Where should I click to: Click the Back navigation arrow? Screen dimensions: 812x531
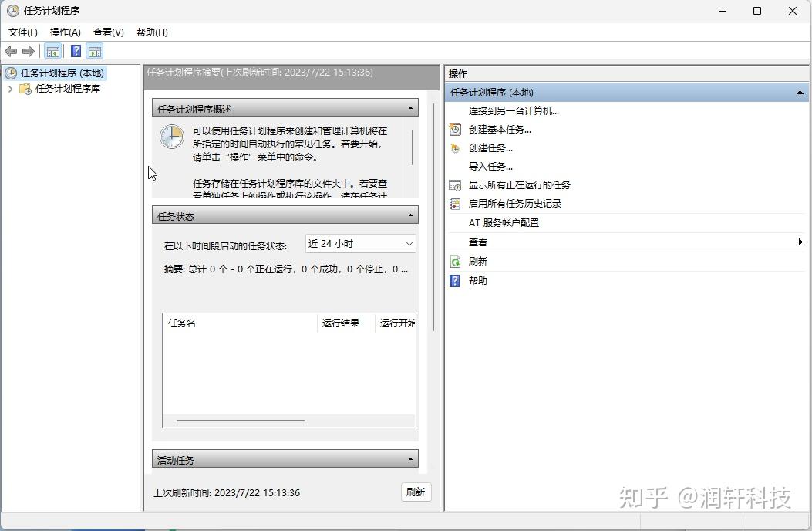(10, 51)
